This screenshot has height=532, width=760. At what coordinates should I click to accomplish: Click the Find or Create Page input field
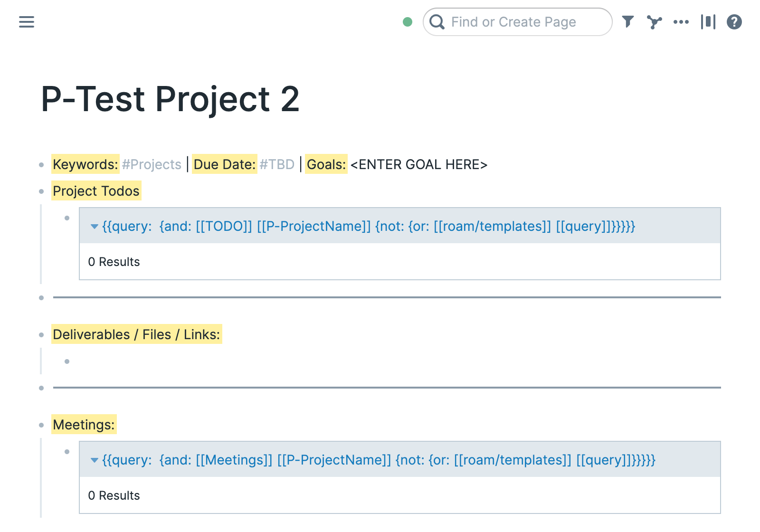(x=513, y=22)
